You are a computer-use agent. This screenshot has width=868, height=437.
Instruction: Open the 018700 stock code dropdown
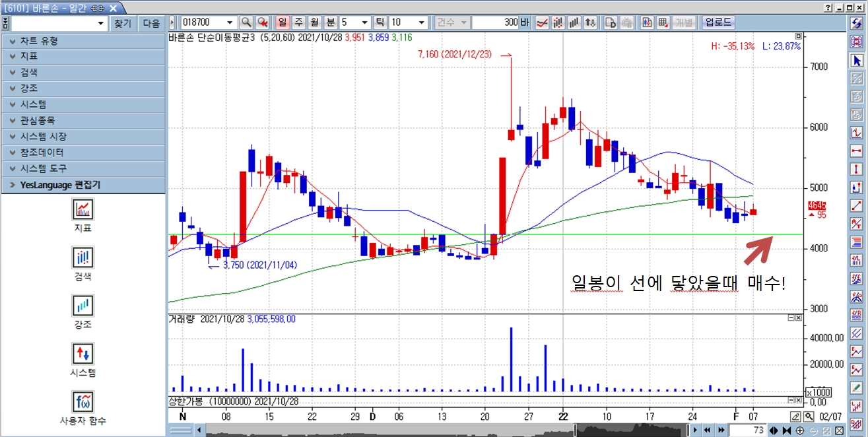coord(229,22)
